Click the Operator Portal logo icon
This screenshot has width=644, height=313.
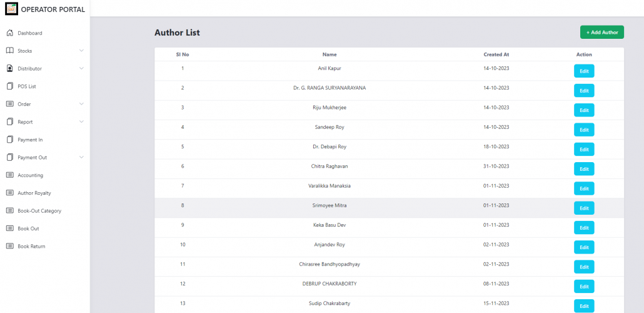[x=11, y=9]
